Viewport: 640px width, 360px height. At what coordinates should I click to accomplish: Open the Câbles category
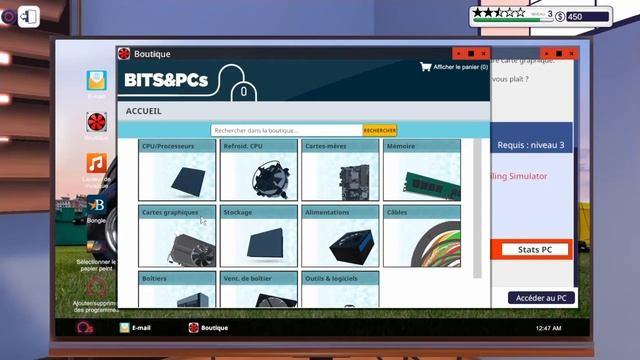[422, 236]
